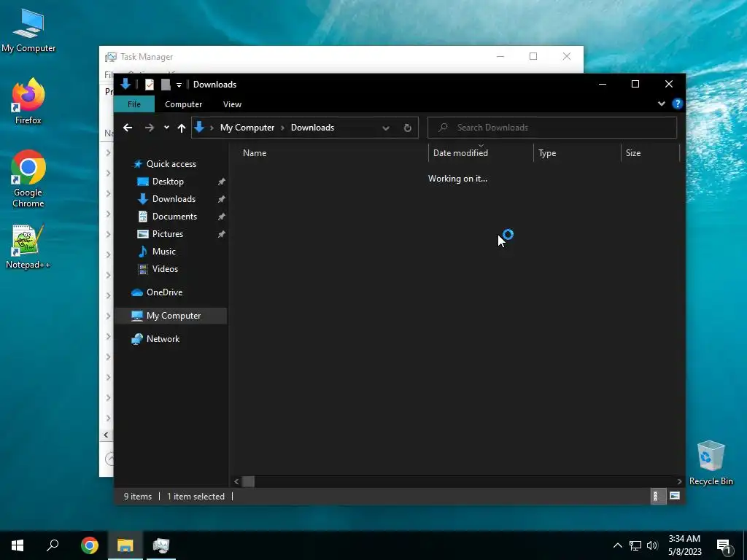This screenshot has width=747, height=560.
Task: Click My Computer in the address path
Action: click(247, 127)
